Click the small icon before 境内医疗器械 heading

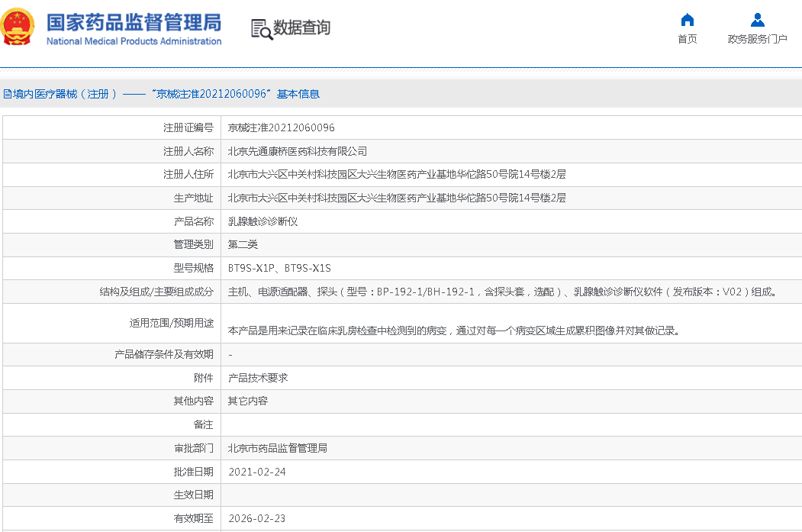point(6,94)
